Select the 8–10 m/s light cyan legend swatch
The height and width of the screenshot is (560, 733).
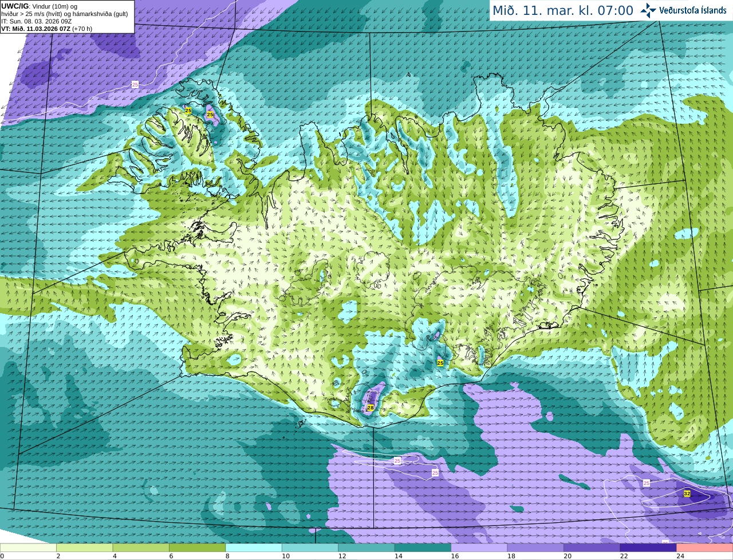(x=254, y=547)
